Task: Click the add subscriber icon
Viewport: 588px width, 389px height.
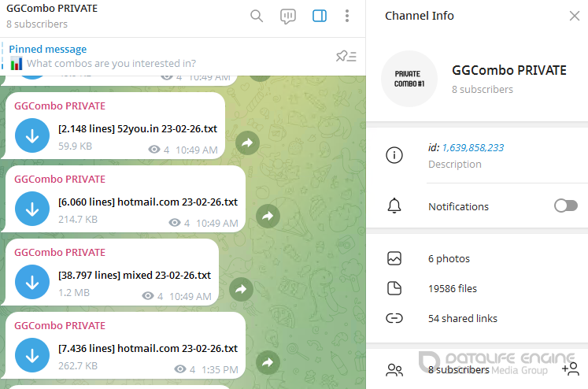Action: 571,369
